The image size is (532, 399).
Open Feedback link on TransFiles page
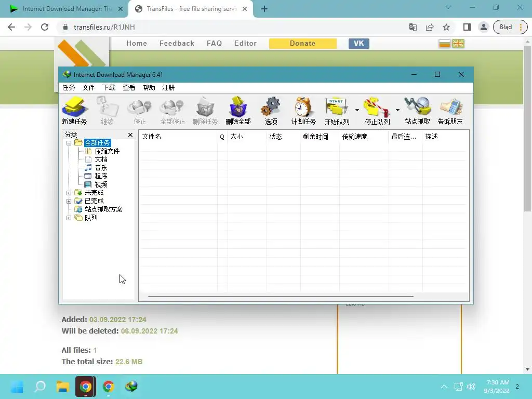pyautogui.click(x=177, y=44)
